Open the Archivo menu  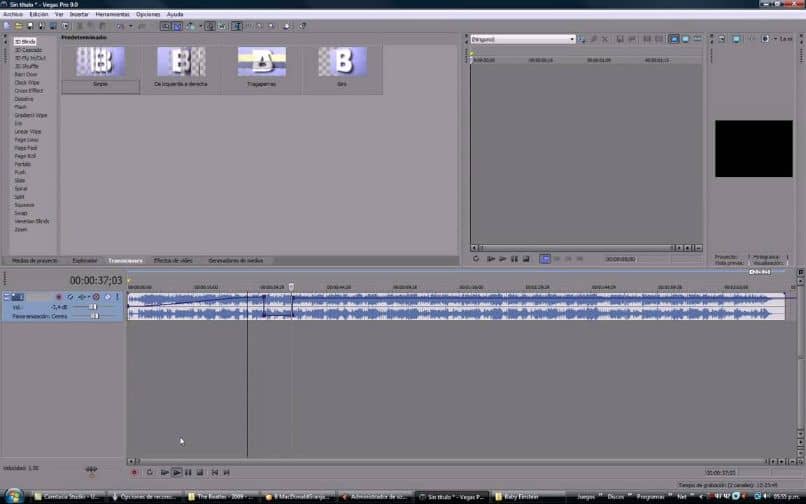[13, 14]
